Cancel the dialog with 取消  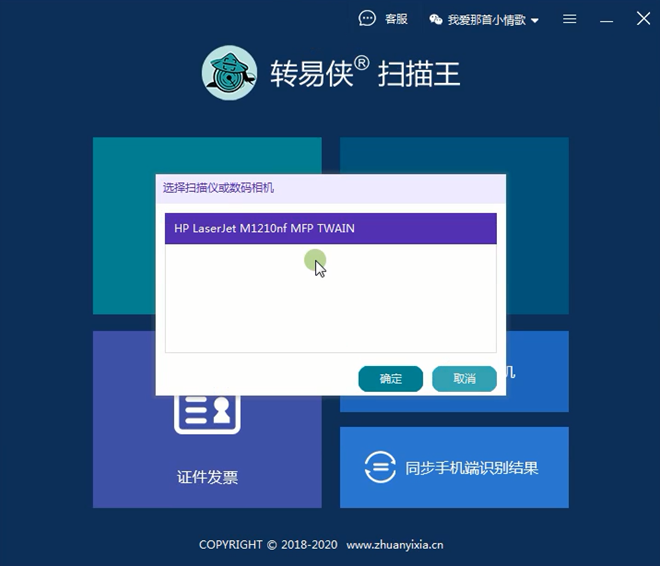(x=464, y=379)
